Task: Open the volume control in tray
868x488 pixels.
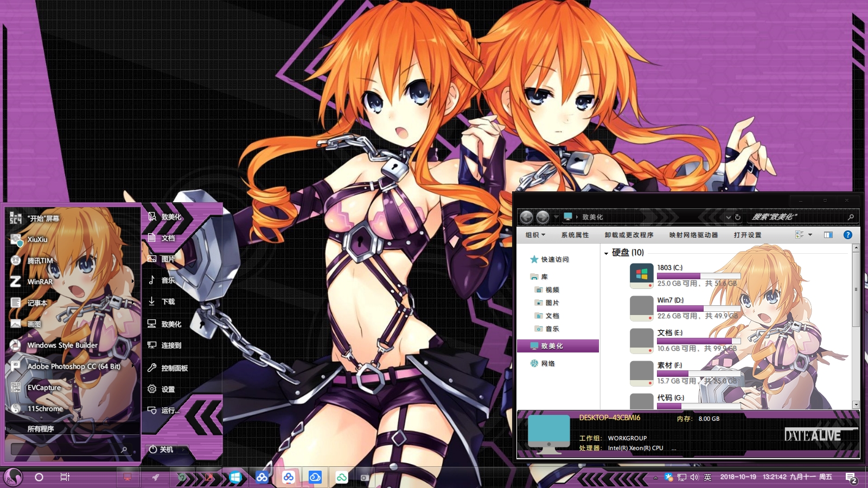Action: (694, 477)
